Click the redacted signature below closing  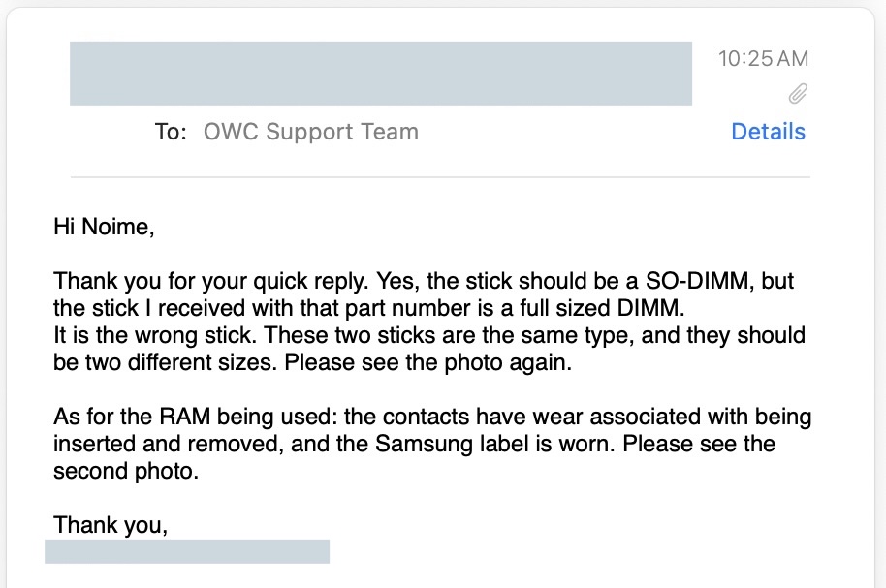pyautogui.click(x=187, y=552)
